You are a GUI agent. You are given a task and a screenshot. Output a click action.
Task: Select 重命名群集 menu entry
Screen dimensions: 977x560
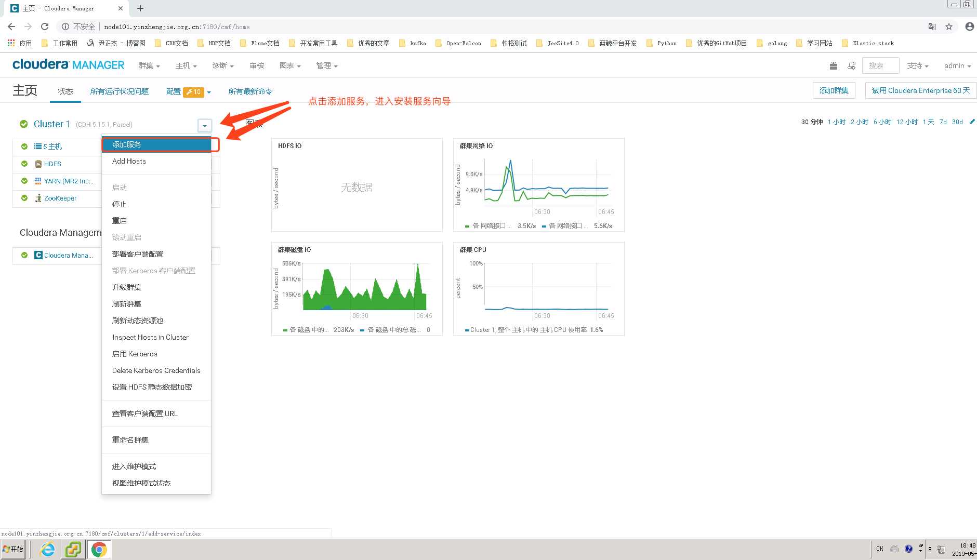coord(156,440)
